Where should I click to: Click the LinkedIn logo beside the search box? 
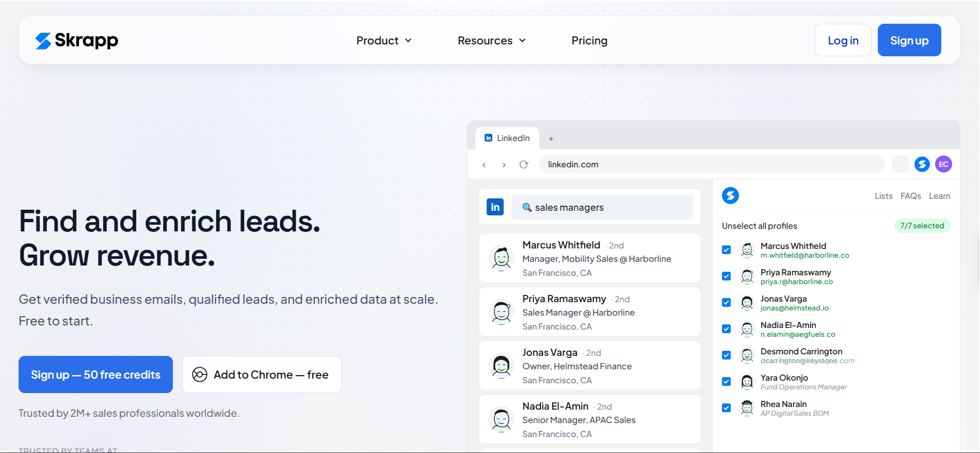point(495,207)
